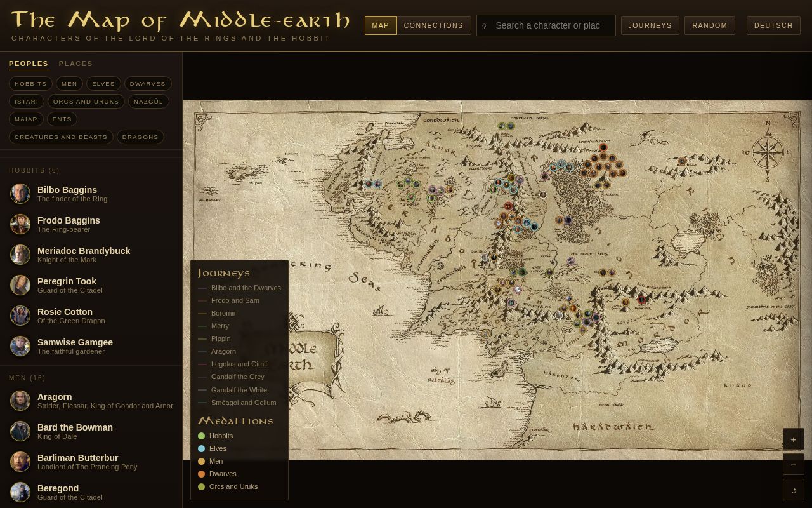Click the Elves blue medallion swatch
The image size is (812, 508).
click(202, 448)
